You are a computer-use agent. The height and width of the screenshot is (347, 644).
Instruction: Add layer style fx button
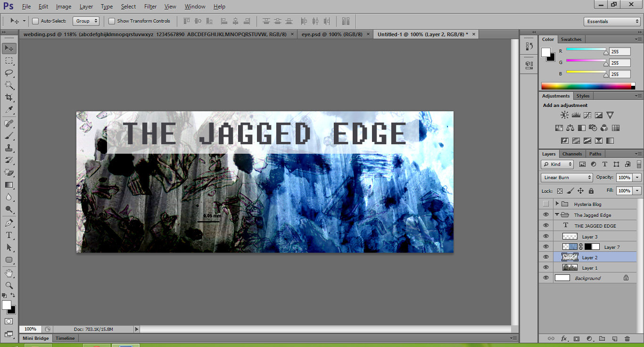pyautogui.click(x=564, y=339)
